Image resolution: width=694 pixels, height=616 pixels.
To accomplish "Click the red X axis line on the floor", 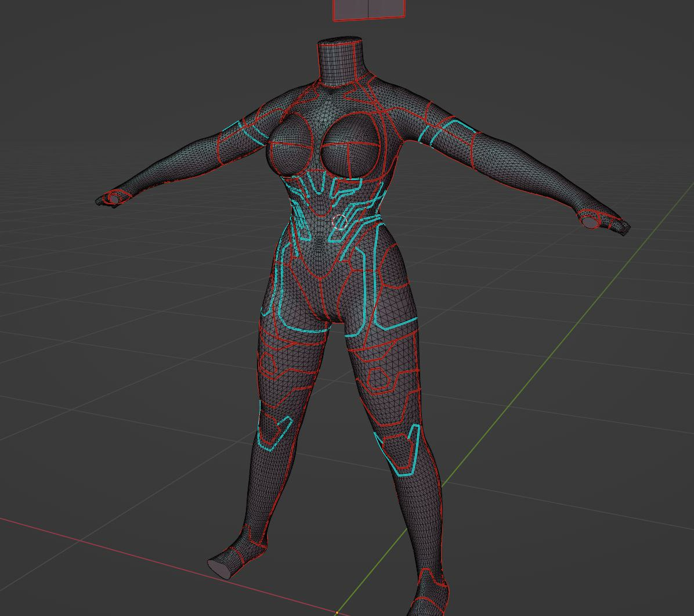I will 116,545.
